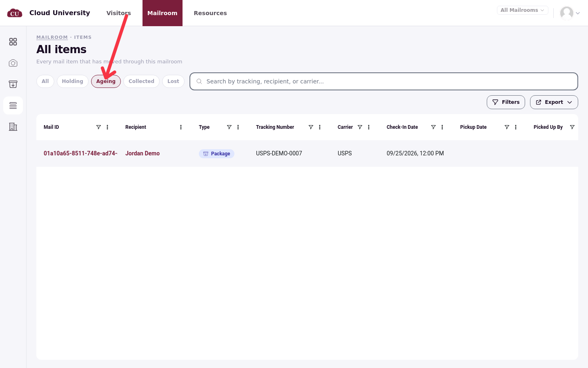Open the Filters panel button
Screen dimensions: 588x368
506,102
